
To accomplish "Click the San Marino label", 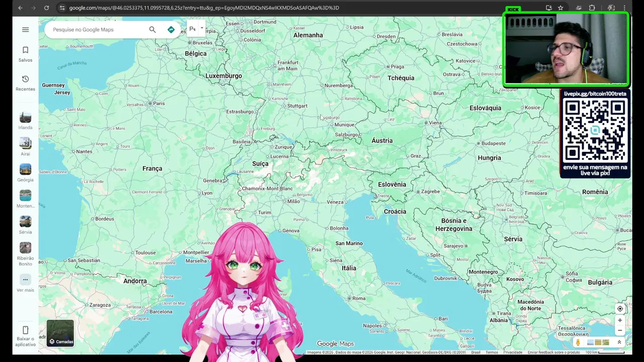I will [x=349, y=243].
